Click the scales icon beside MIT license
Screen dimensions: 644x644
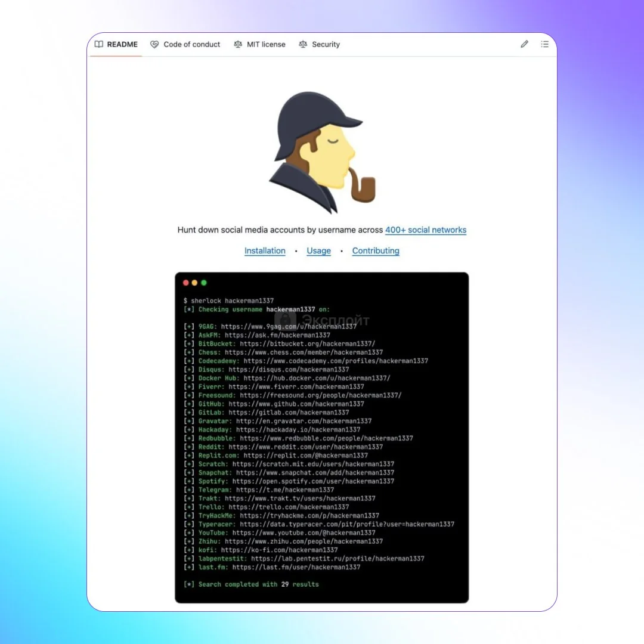pyautogui.click(x=237, y=44)
